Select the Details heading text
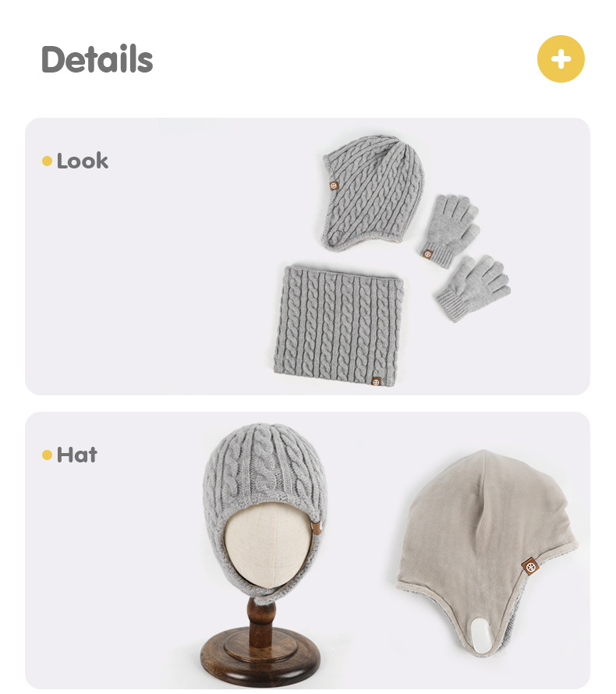Viewport: 616px width, 694px height. point(97,59)
